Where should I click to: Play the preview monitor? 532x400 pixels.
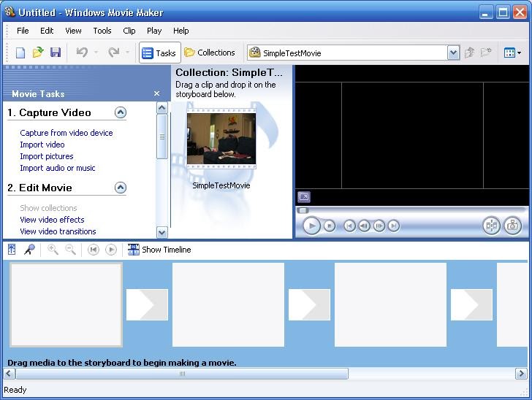[311, 226]
